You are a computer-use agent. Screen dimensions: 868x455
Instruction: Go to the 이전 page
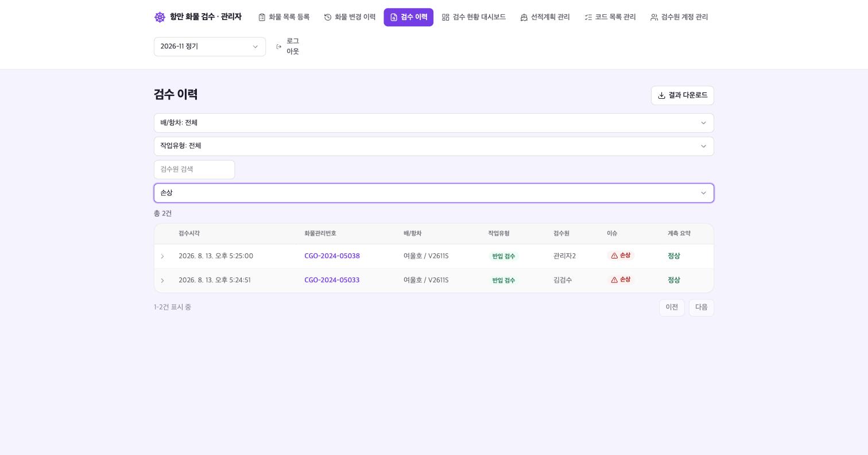point(672,307)
